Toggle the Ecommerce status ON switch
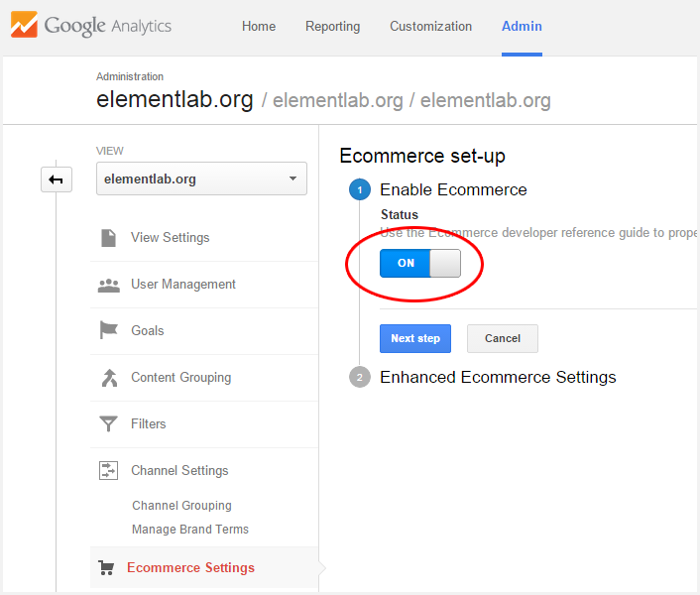Image resolution: width=700 pixels, height=595 pixels. coord(420,264)
